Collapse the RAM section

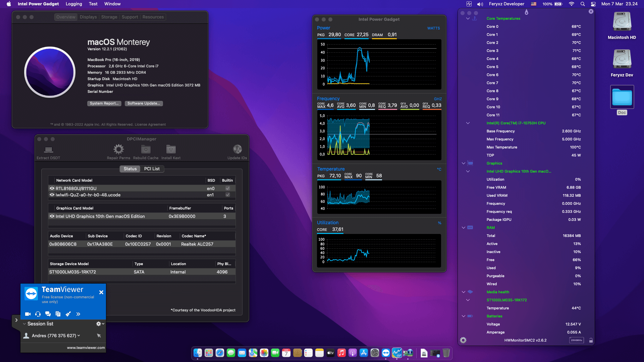pos(464,228)
